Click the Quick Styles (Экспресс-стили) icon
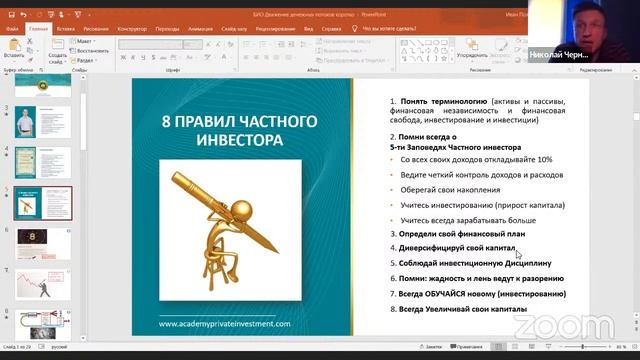Image resolution: width=640 pixels, height=360 pixels. 501,44
